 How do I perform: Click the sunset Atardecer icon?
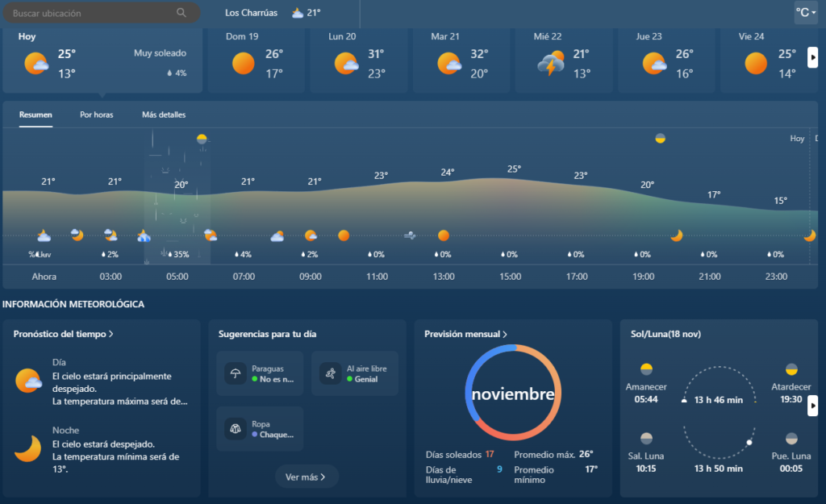pyautogui.click(x=791, y=370)
